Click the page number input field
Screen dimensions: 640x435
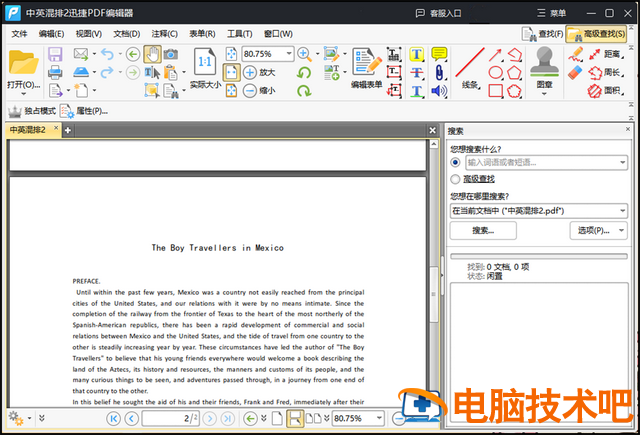171,418
